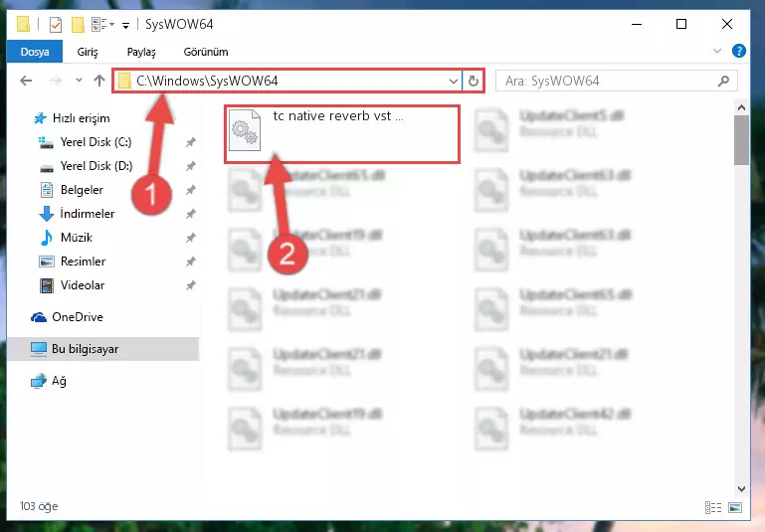Click the New folder icon in the quick access toolbar

coord(78,24)
